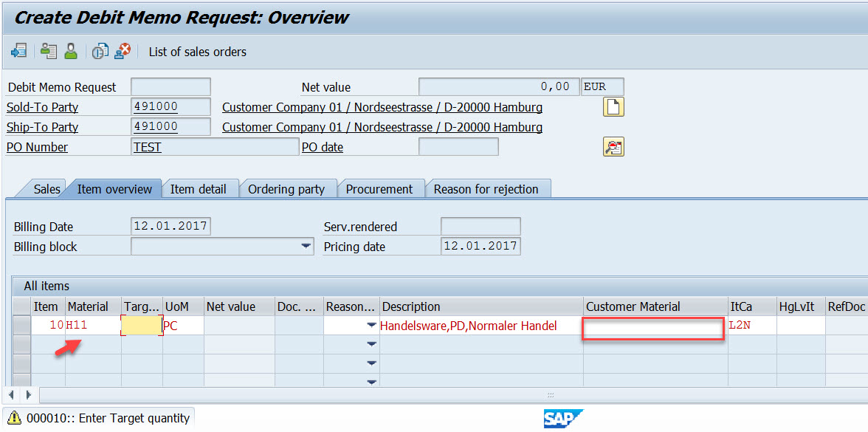Open the display customer orders toolbar icon
This screenshot has width=868, height=432.
pyautogui.click(x=49, y=51)
